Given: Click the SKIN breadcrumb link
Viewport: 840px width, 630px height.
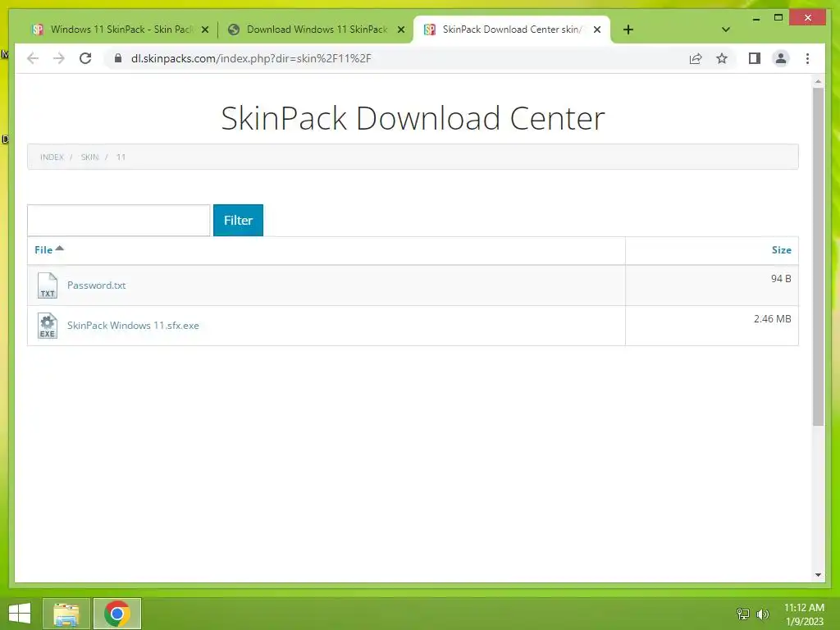Looking at the screenshot, I should 90,157.
